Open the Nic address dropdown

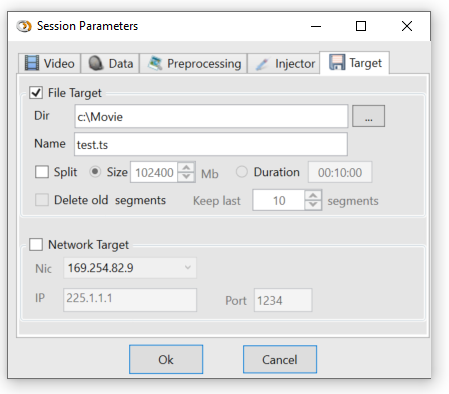pyautogui.click(x=130, y=268)
